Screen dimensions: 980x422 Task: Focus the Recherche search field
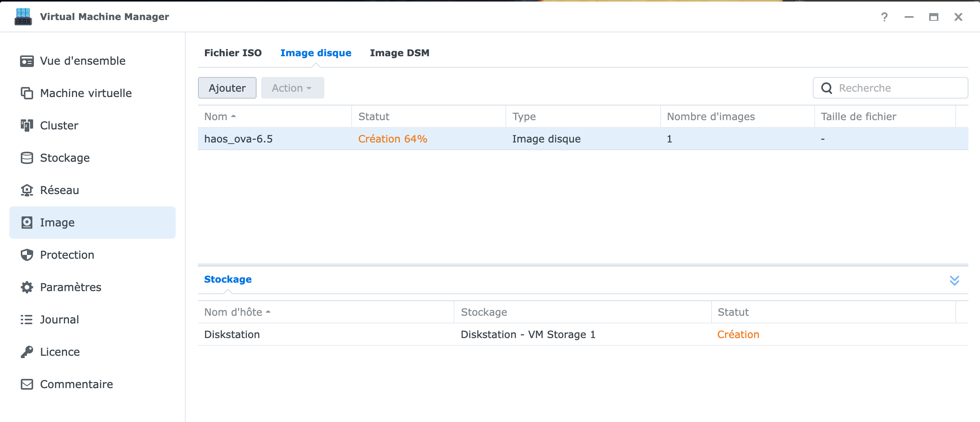tap(891, 88)
